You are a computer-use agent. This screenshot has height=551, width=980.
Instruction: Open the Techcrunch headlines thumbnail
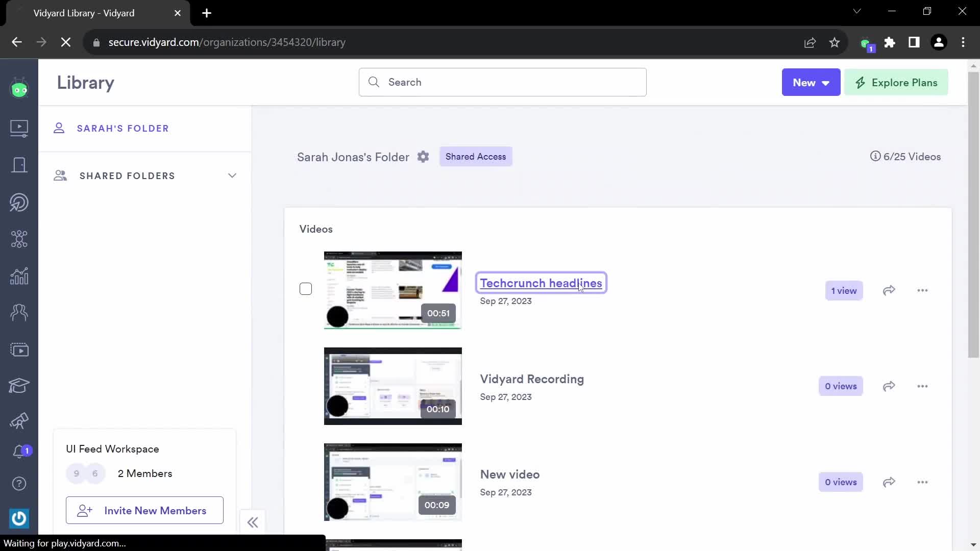click(393, 290)
